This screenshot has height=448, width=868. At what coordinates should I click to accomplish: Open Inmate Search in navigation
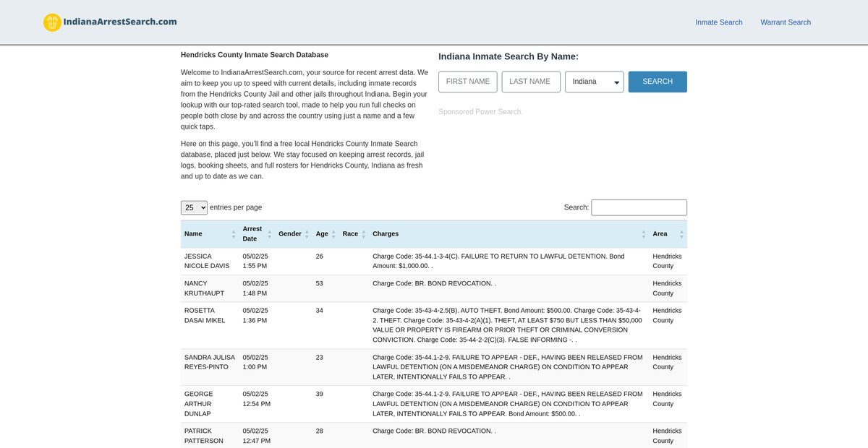coord(718,22)
